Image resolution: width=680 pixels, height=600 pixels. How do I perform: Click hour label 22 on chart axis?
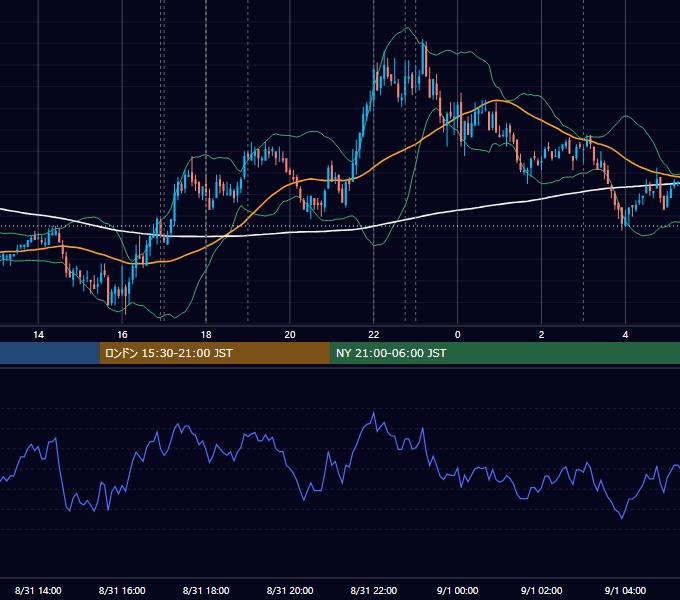[x=373, y=335]
